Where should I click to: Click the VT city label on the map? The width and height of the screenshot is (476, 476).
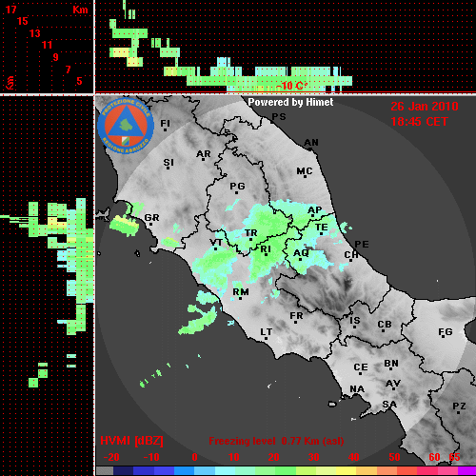point(216,243)
